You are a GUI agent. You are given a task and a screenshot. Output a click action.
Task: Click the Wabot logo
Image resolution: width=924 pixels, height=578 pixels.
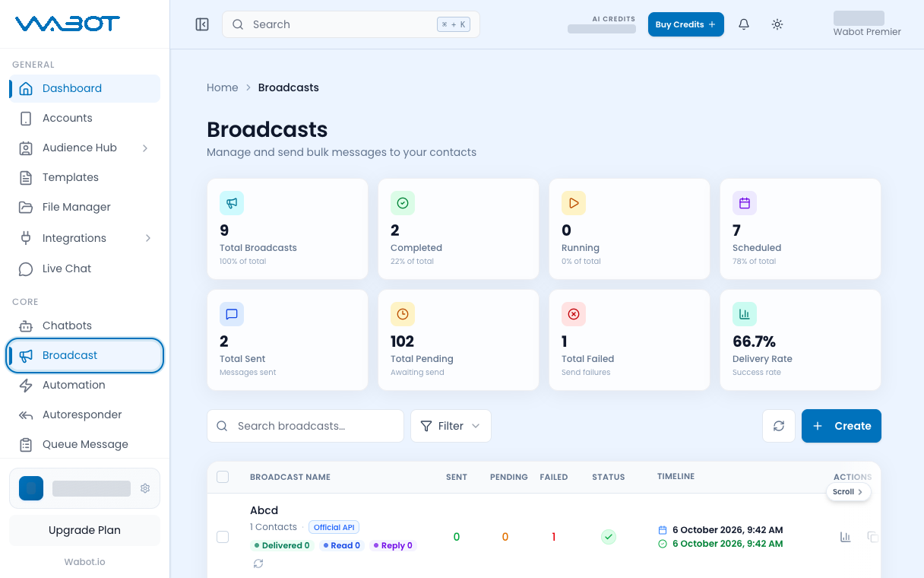pos(68,24)
